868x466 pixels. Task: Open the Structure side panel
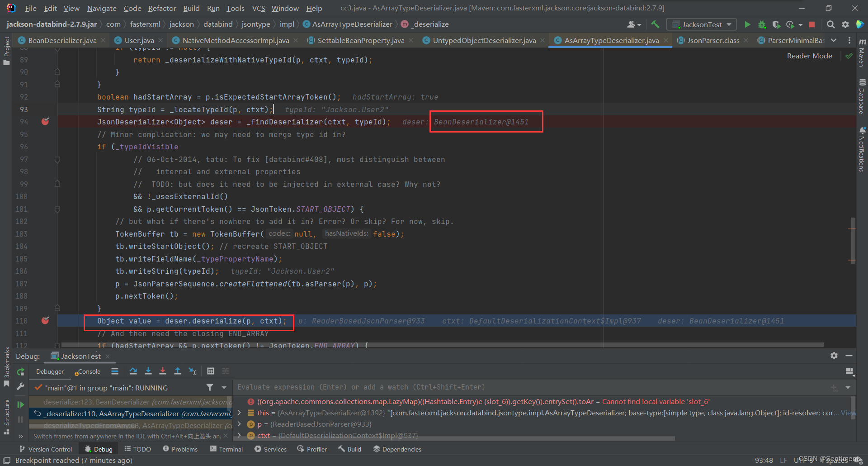pyautogui.click(x=6, y=417)
